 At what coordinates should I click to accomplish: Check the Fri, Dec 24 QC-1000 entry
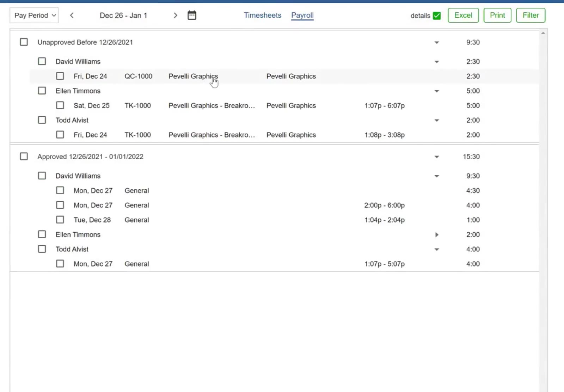[60, 76]
